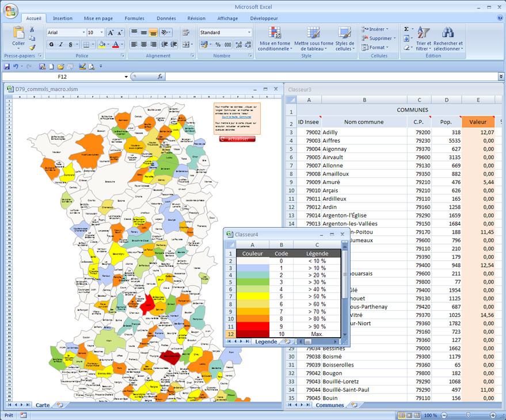506x420 pixels.
Task: Open Rechercher et sélectionner
Action: pos(448,39)
